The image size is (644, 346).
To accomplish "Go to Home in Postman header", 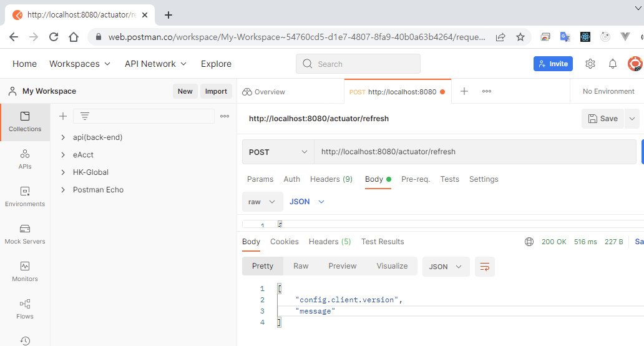I will (x=24, y=64).
